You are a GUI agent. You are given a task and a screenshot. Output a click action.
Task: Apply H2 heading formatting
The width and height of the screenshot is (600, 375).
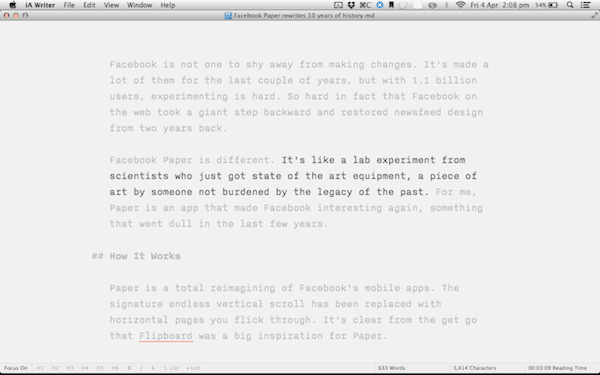click(55, 368)
